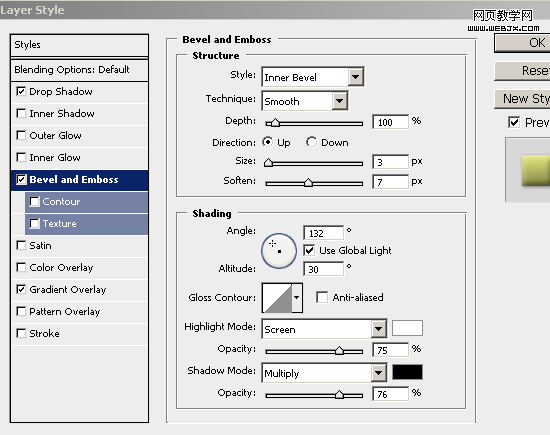Image resolution: width=550 pixels, height=435 pixels.
Task: Open the black Shadow color swatch
Action: pos(407,372)
